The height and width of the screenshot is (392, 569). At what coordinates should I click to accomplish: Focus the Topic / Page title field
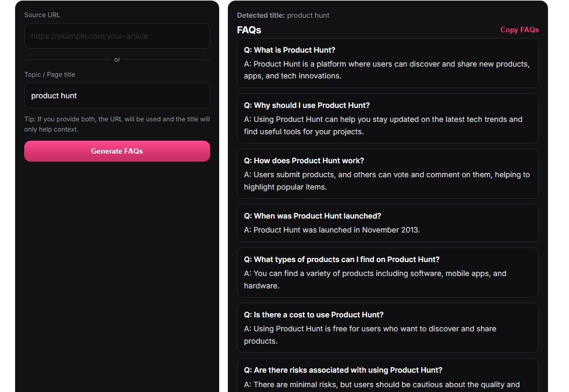pos(117,96)
